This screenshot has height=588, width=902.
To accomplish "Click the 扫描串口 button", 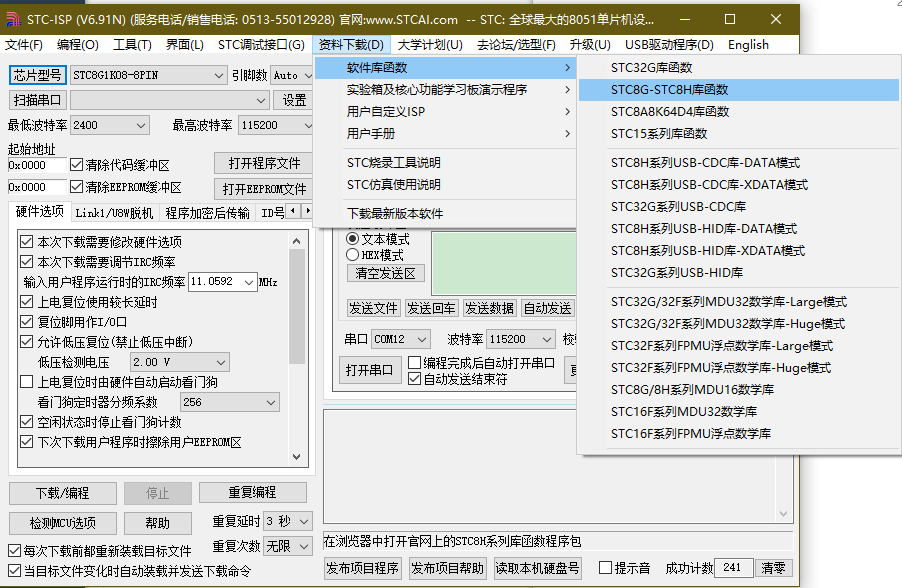I will coord(37,100).
